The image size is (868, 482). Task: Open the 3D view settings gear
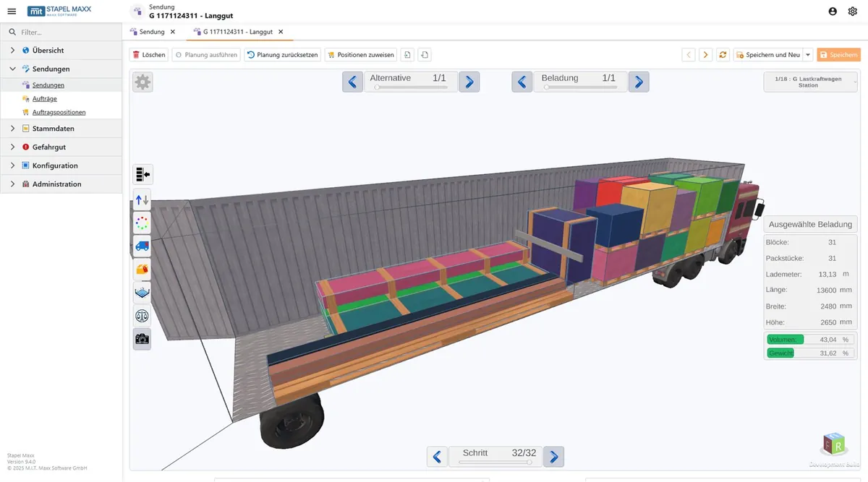coord(142,82)
